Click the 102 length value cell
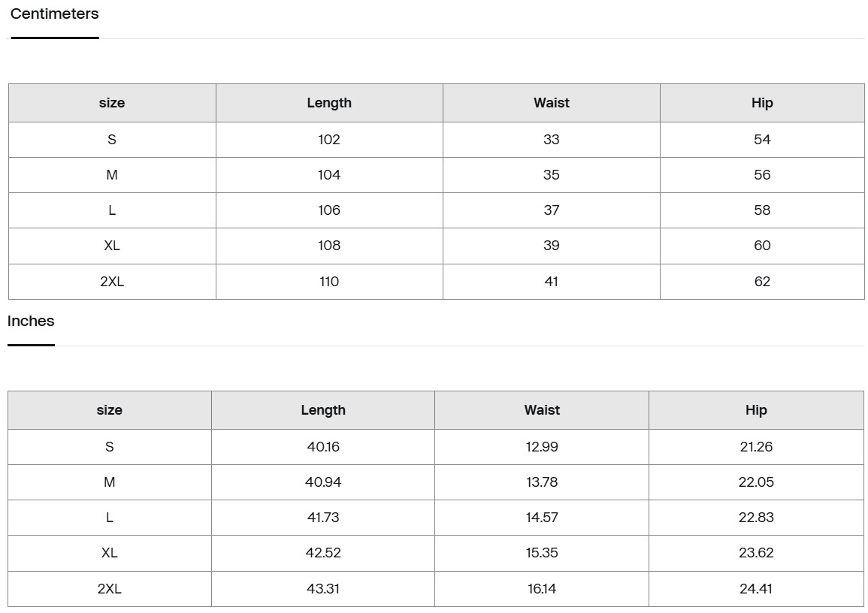Image resolution: width=868 pixels, height=613 pixels. (x=329, y=140)
